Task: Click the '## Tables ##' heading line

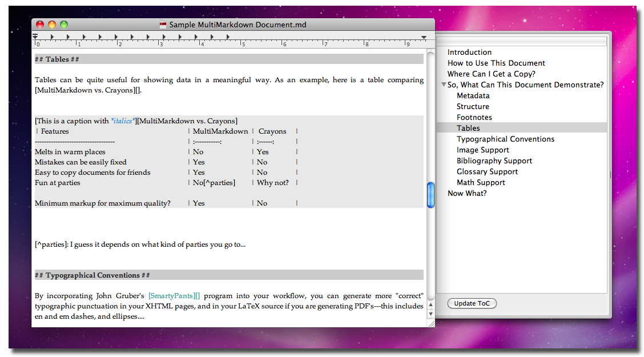Action: [x=229, y=59]
